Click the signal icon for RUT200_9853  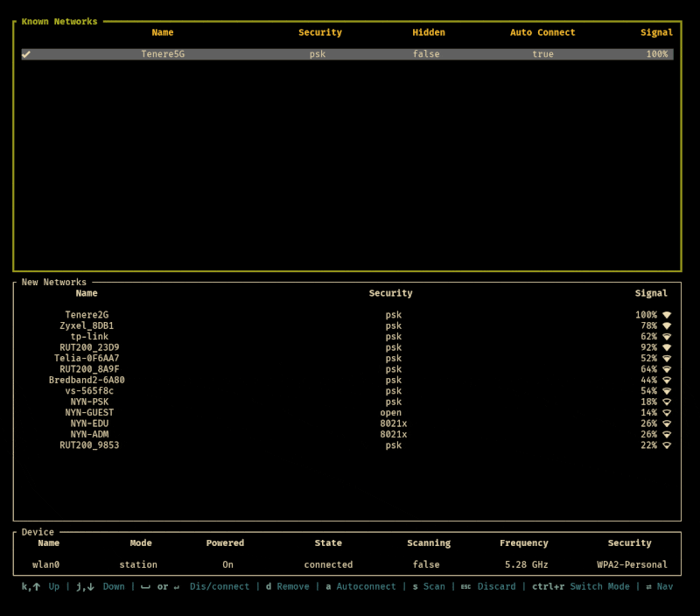click(x=667, y=445)
